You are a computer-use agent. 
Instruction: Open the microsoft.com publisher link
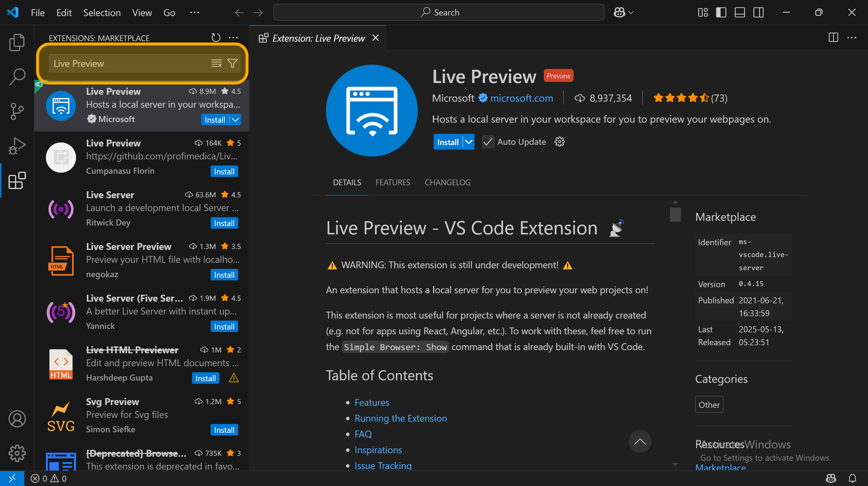click(x=521, y=98)
